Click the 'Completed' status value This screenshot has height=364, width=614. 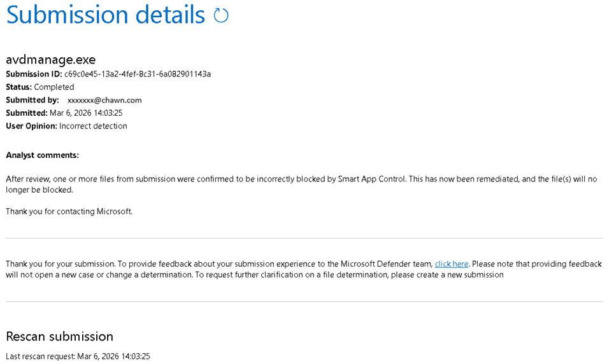pos(54,87)
